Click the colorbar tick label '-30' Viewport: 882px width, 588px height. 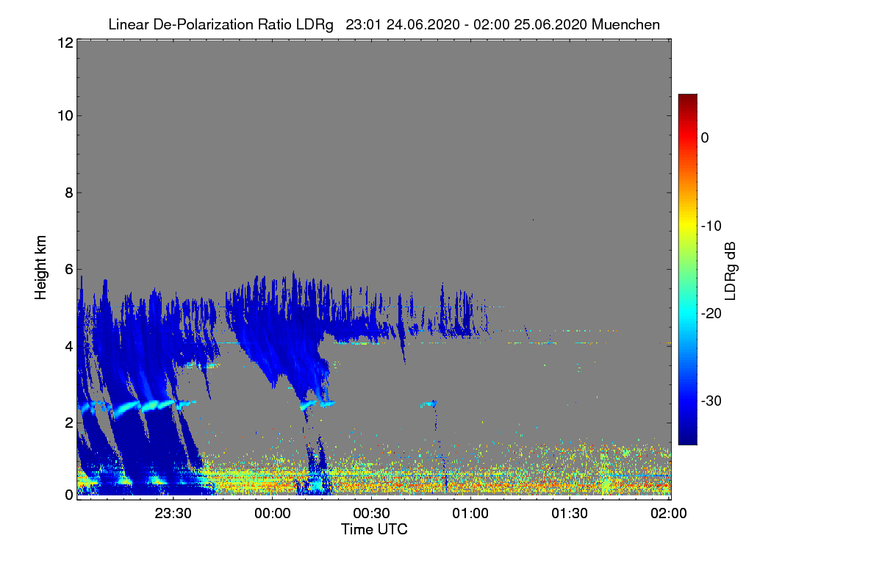(x=711, y=401)
